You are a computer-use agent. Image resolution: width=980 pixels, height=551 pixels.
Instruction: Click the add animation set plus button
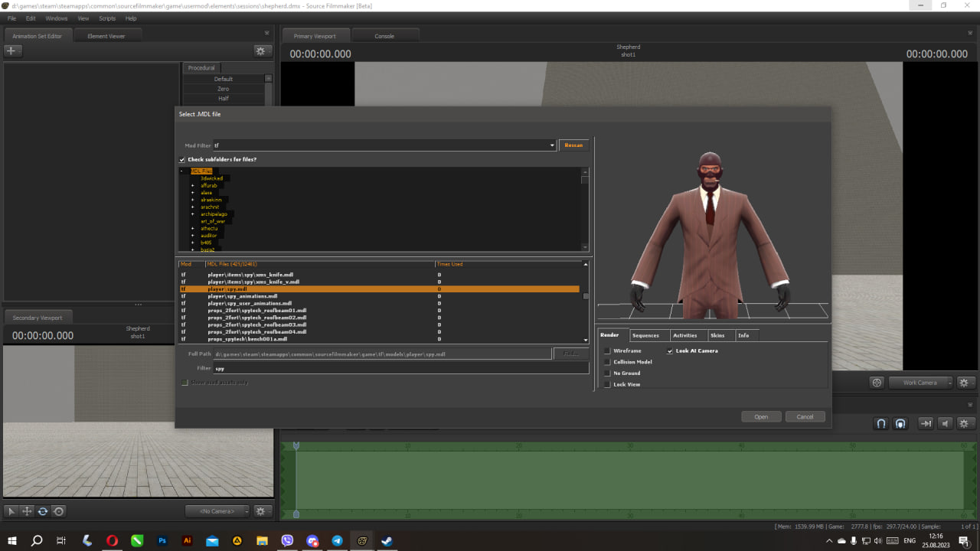pyautogui.click(x=12, y=51)
